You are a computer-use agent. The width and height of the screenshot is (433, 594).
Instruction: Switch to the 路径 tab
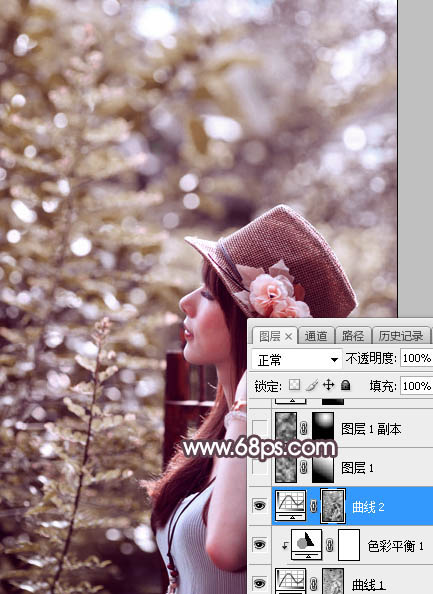tap(353, 336)
